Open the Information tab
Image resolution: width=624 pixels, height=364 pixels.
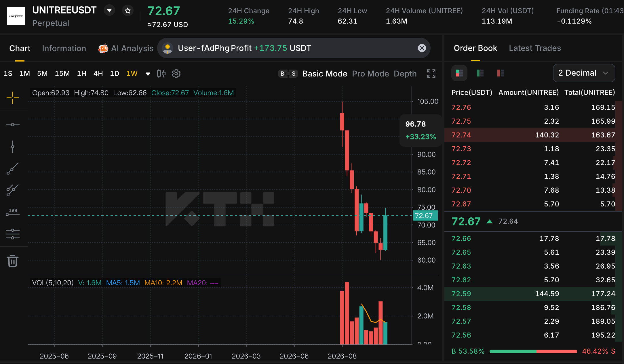coord(64,48)
